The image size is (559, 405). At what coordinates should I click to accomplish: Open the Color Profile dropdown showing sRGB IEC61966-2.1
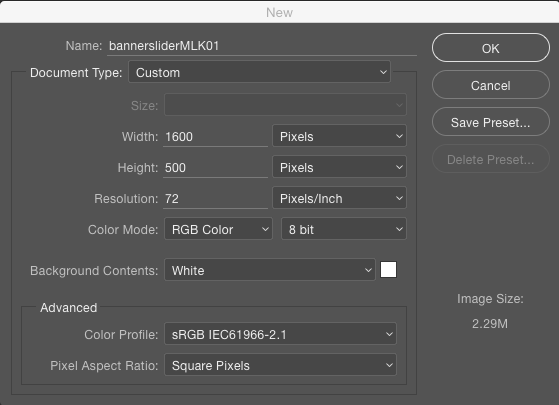280,334
